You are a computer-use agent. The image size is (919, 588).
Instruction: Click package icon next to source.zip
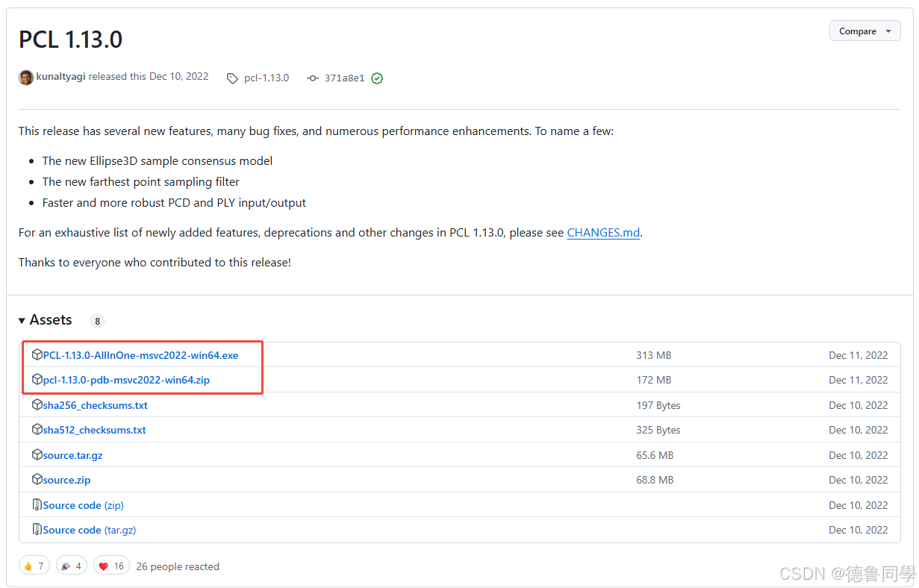(37, 480)
